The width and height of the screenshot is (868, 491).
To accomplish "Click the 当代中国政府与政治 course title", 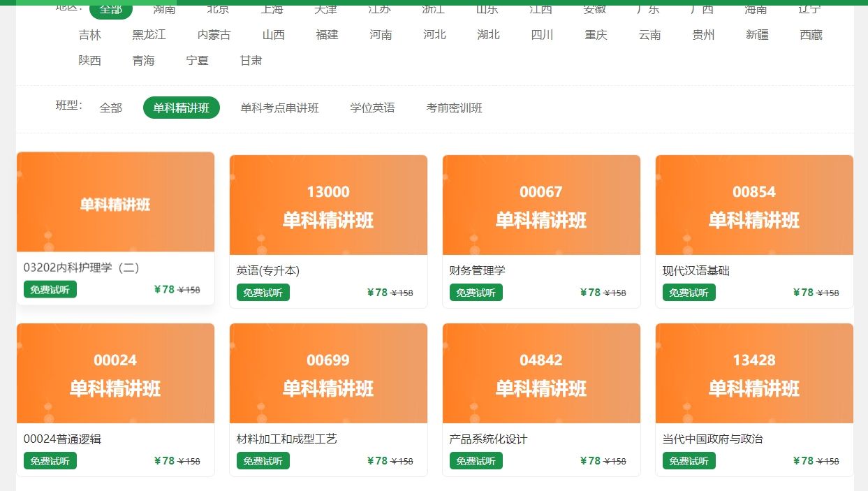I will (x=713, y=439).
